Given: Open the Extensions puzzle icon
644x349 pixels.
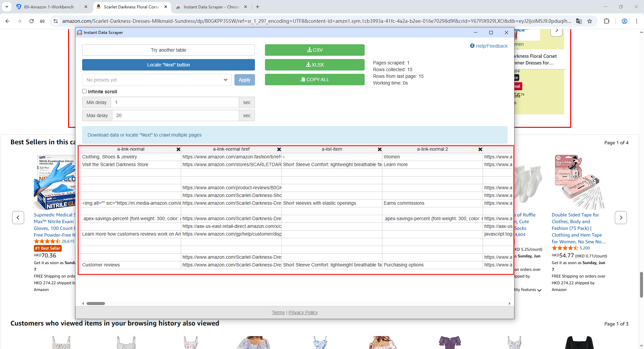Looking at the screenshot, I should pos(606,21).
